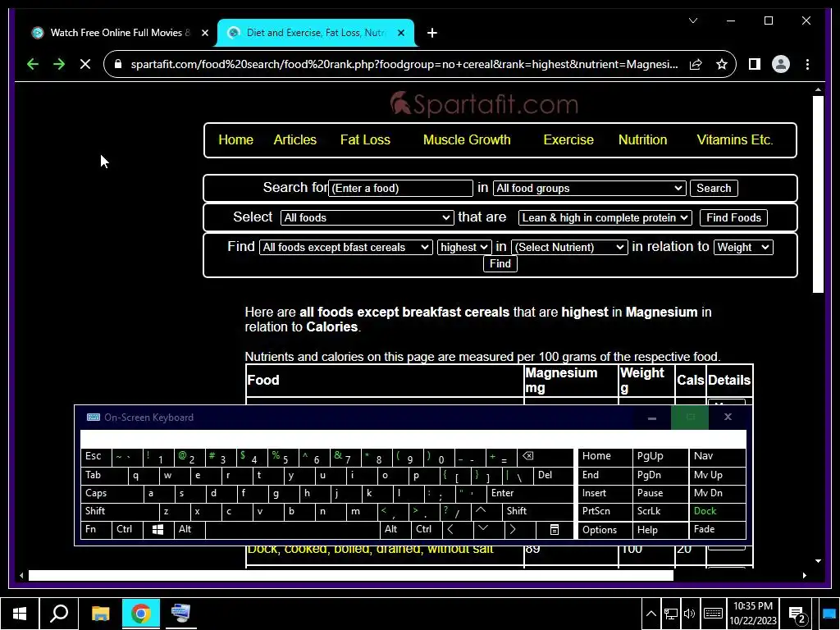The image size is (840, 630).
Task: Click the Windows logo key on On-Screen Keyboard
Action: tap(158, 530)
